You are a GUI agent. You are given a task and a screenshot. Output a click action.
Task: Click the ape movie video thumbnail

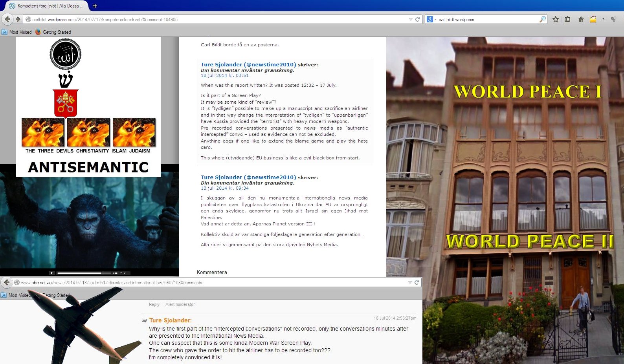tap(90, 221)
